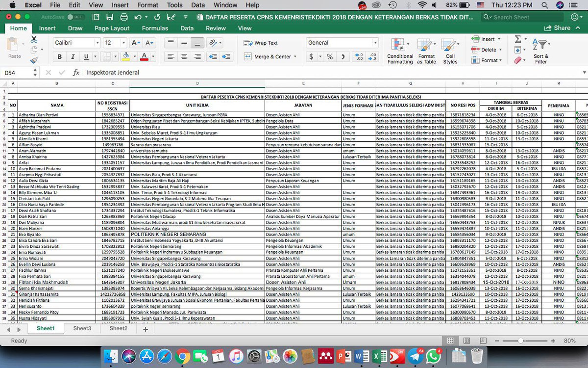Click Decrease Indent icon

point(213,56)
